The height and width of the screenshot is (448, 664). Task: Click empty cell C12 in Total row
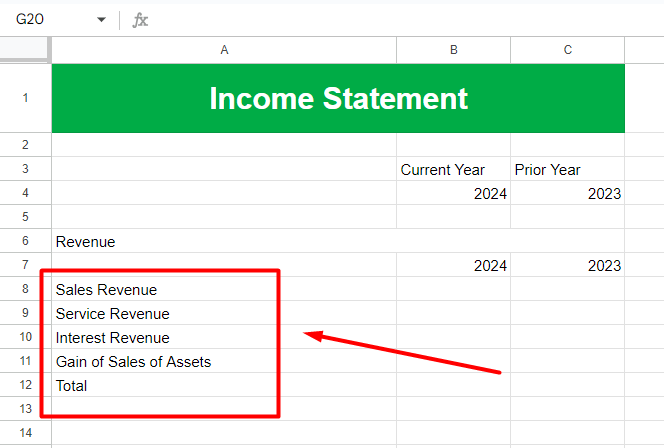tap(567, 385)
